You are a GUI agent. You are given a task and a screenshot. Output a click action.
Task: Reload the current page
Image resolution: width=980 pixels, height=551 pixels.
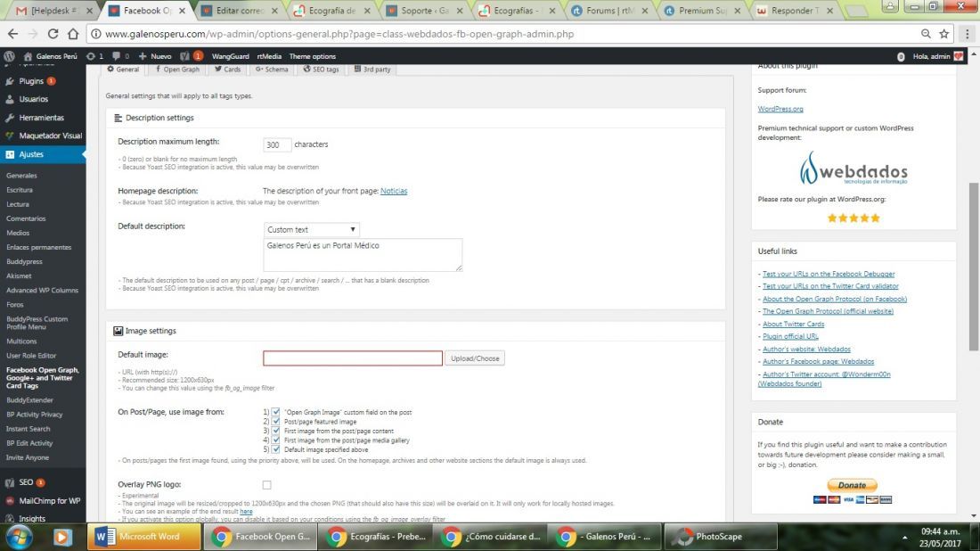[53, 34]
